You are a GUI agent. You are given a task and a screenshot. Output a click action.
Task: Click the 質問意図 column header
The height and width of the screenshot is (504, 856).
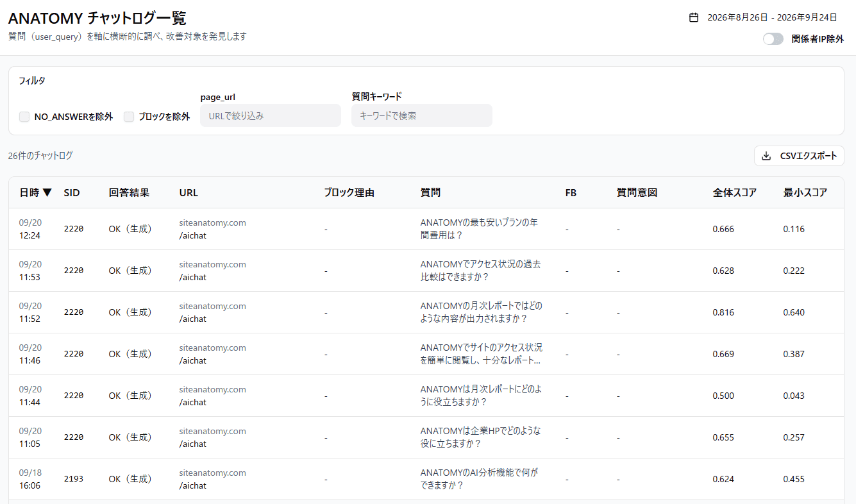tap(637, 192)
